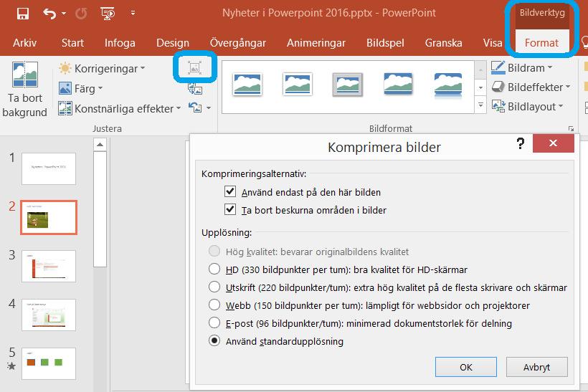Undo the last action
Image resolution: width=588 pixels, height=392 pixels.
[49, 14]
